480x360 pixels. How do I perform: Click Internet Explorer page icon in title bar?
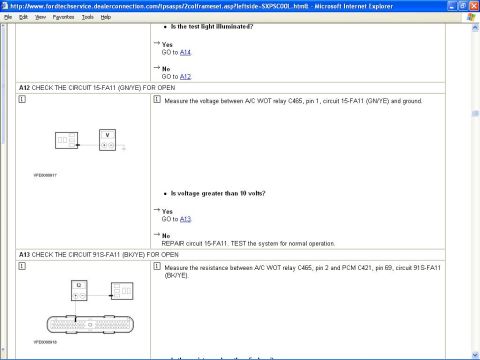click(x=4, y=6)
